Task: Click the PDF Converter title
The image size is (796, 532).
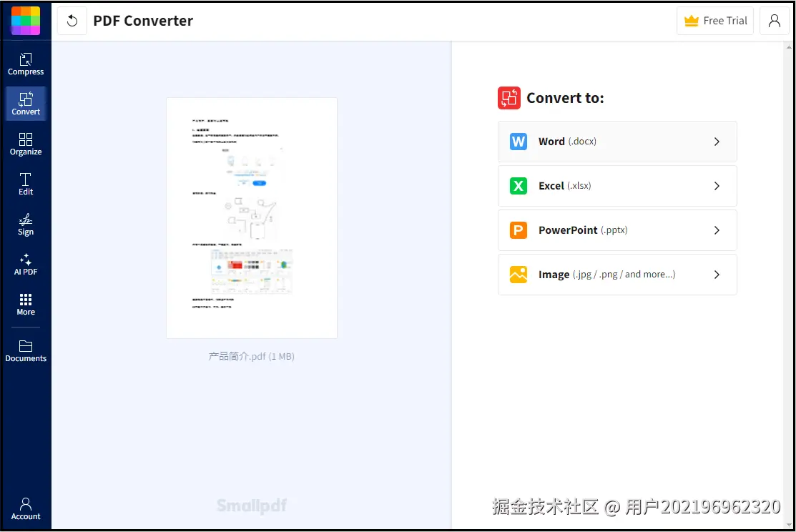Action: (143, 21)
